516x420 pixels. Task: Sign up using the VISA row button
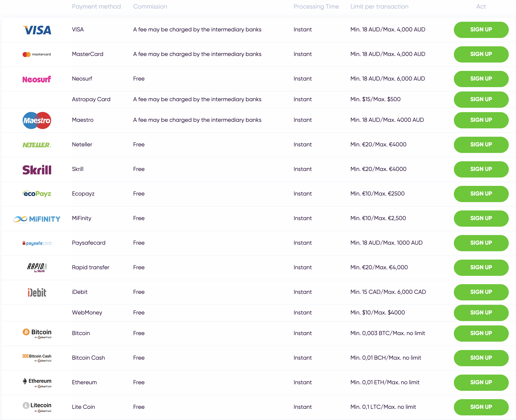481,30
